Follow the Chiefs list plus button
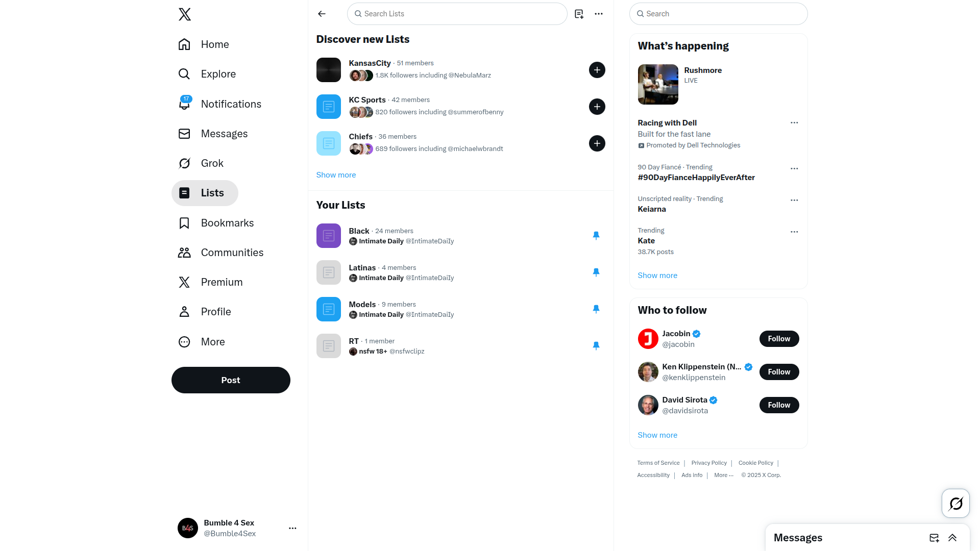This screenshot has width=980, height=551. click(x=597, y=143)
